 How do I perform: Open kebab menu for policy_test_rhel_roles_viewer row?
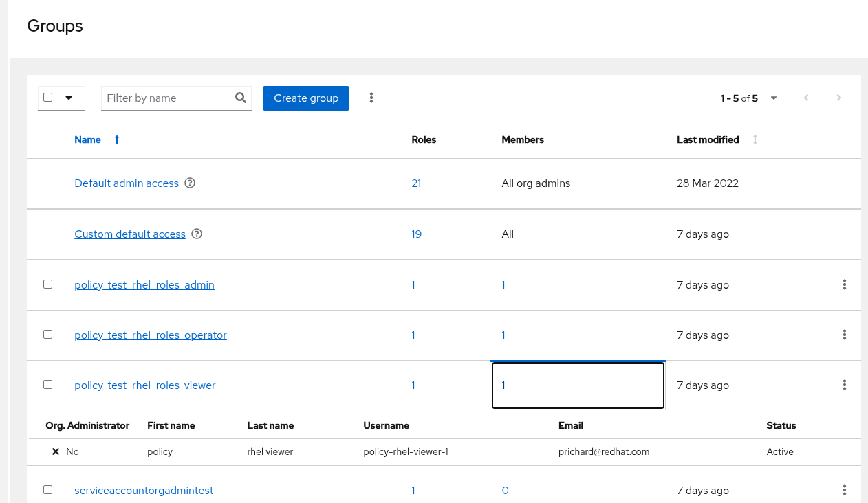(x=844, y=385)
